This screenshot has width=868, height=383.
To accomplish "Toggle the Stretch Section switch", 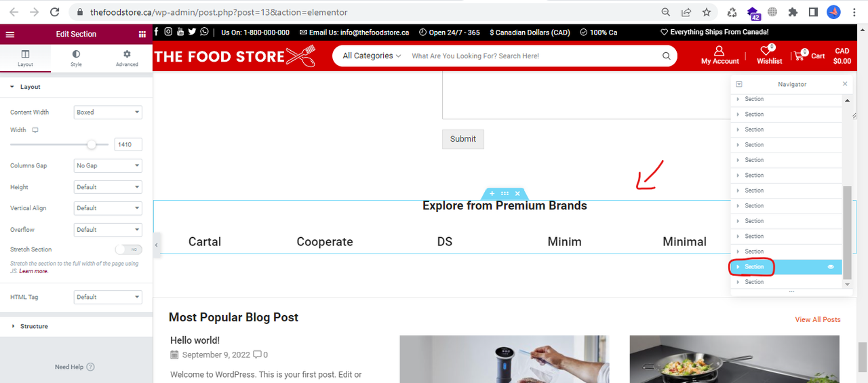I will [129, 249].
